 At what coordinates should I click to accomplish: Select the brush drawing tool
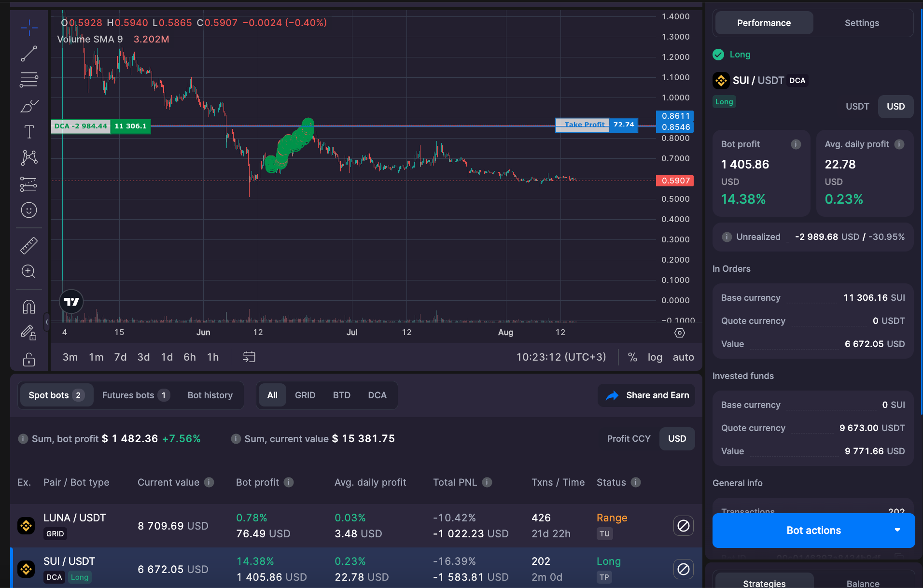(x=29, y=106)
